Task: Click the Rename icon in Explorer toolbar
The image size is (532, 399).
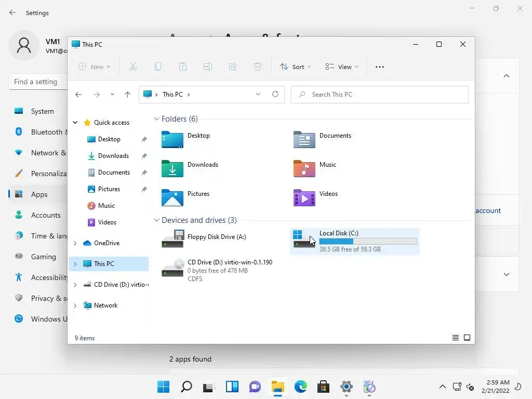Action: point(208,66)
